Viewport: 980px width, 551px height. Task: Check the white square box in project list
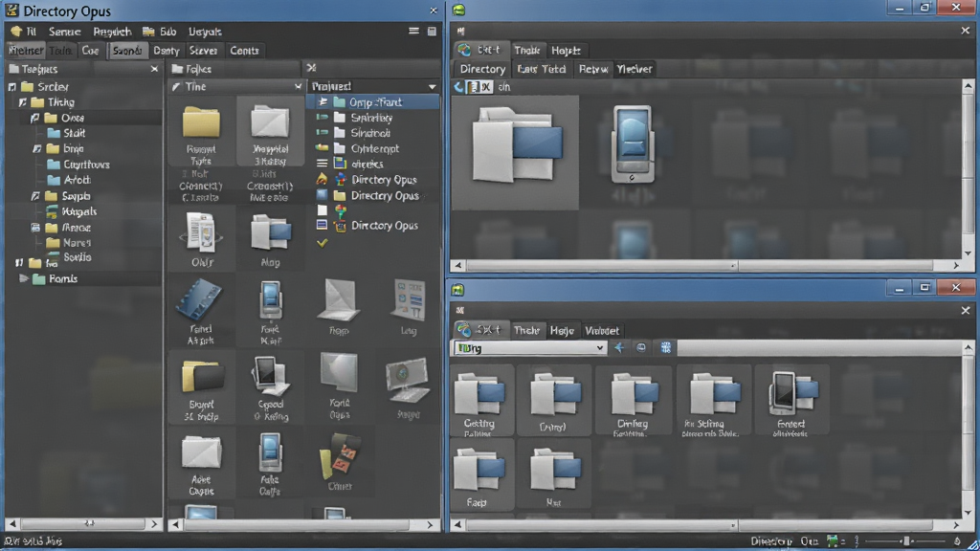(x=322, y=209)
